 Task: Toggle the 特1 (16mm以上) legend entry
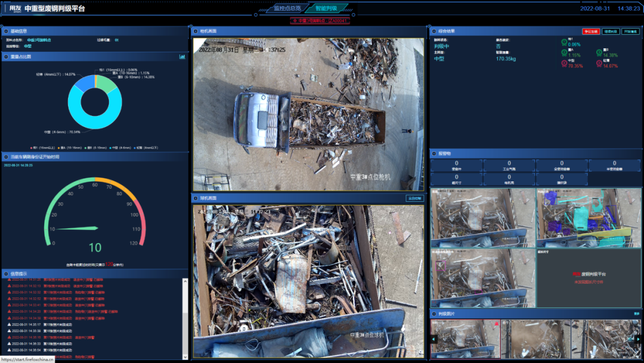point(42,148)
